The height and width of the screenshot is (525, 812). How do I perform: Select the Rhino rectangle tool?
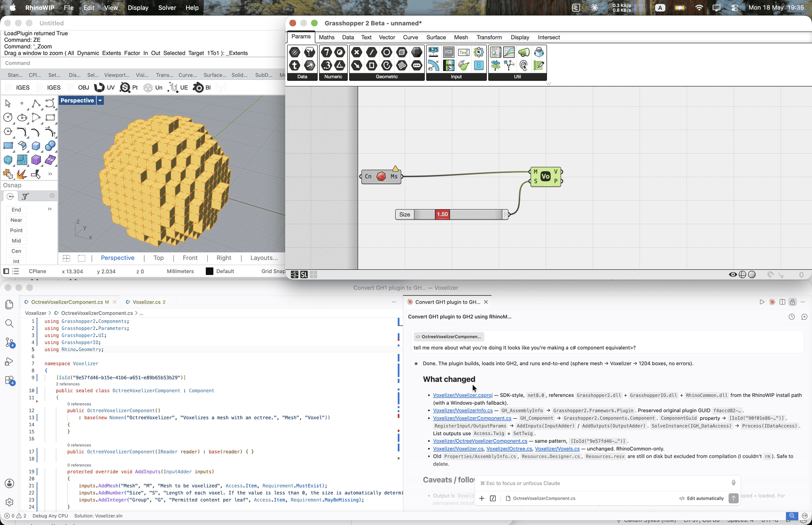pos(50,118)
